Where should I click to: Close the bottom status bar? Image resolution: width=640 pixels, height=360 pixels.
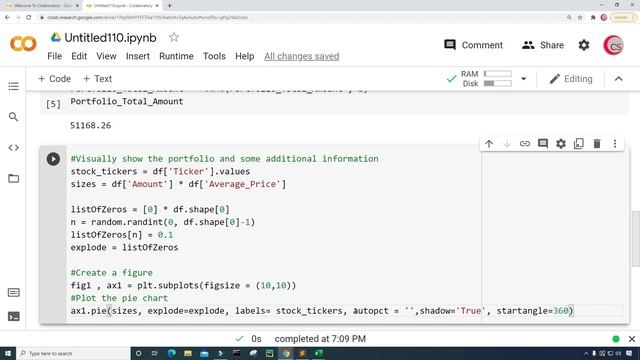(632, 339)
